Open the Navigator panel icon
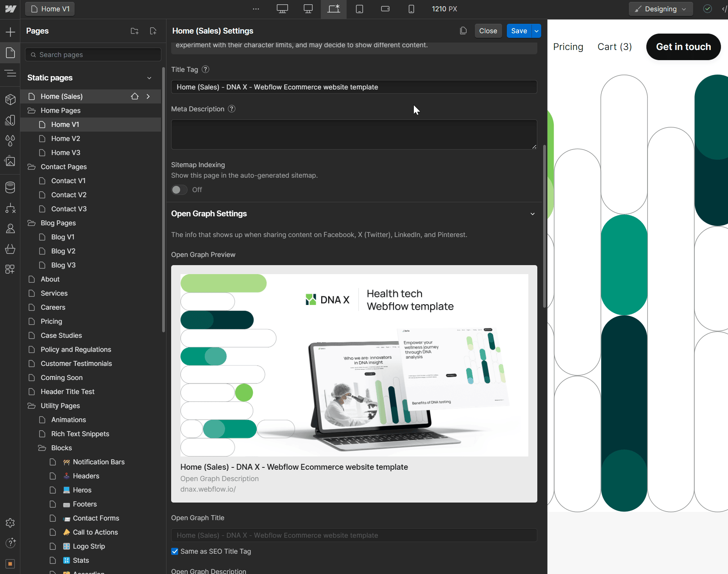This screenshot has width=728, height=574. (11, 73)
